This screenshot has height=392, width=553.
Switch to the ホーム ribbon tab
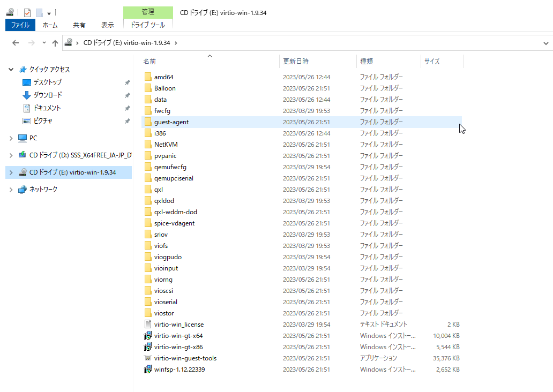(x=50, y=25)
